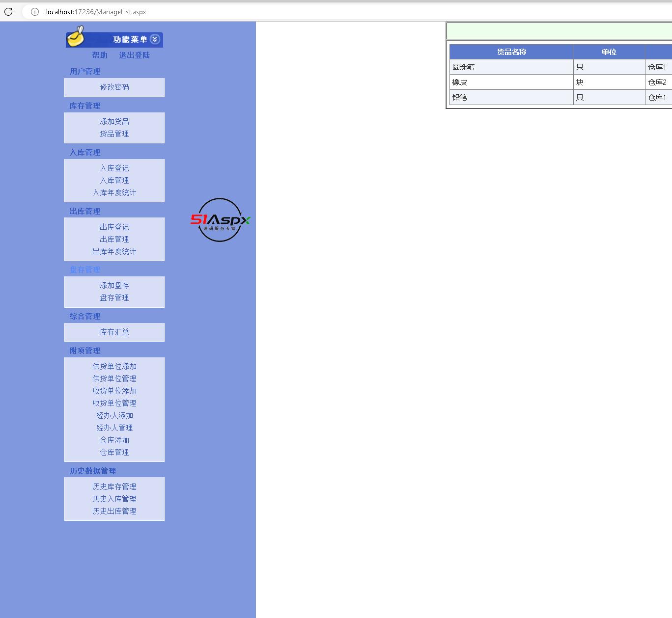This screenshot has width=672, height=618.
Task: Select the 铅笔 table cell
Action: [x=511, y=97]
